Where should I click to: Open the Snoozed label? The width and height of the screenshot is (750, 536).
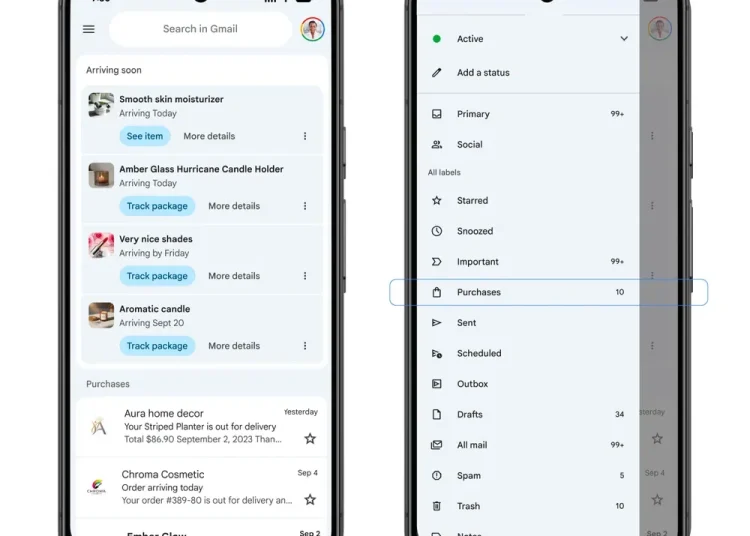[x=475, y=231]
